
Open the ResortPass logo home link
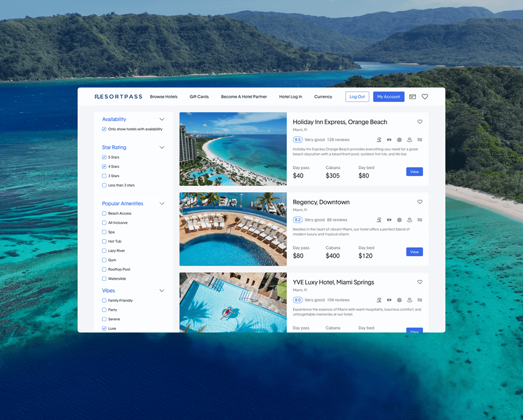pos(118,97)
